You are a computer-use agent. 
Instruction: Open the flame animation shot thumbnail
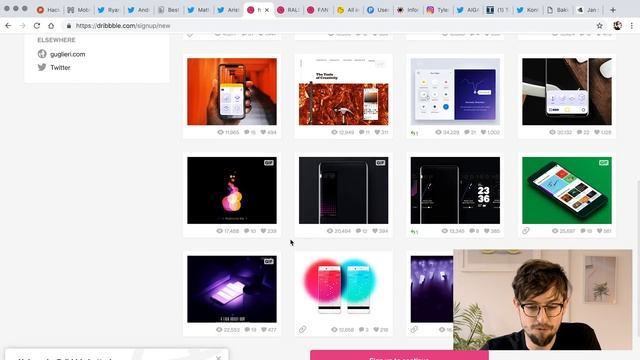coord(232,190)
